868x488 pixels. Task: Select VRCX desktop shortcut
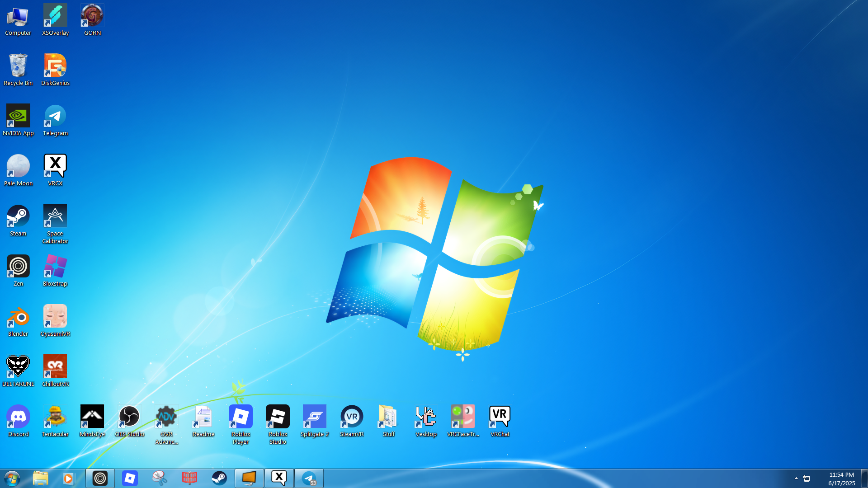tap(55, 171)
